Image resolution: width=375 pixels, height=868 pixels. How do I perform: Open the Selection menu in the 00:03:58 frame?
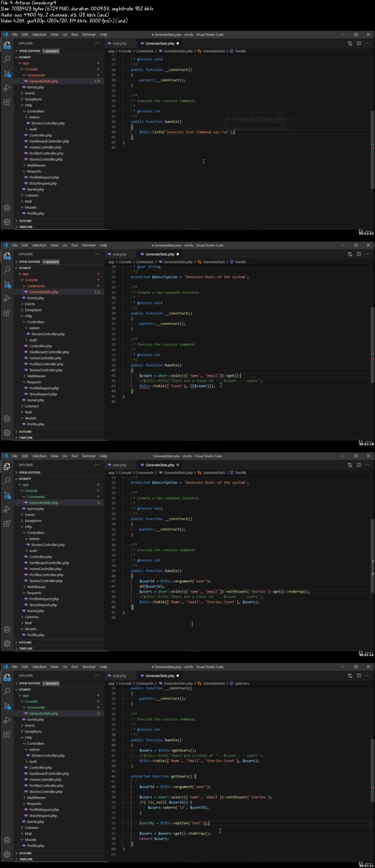(39, 245)
